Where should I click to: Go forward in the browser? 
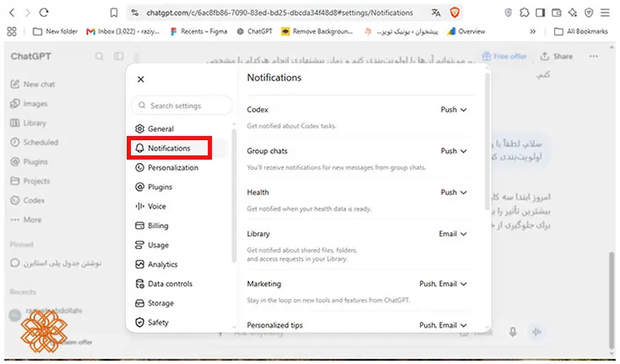tap(27, 13)
